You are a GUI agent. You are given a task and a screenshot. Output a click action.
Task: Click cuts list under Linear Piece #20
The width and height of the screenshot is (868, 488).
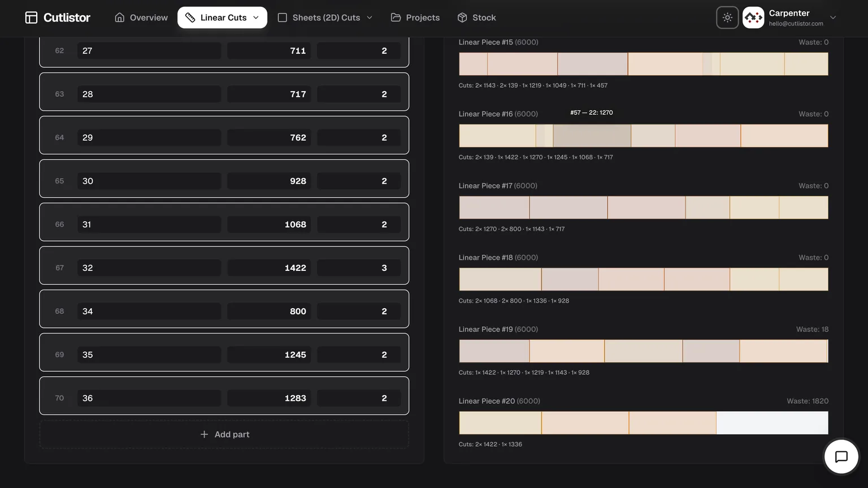[490, 444]
